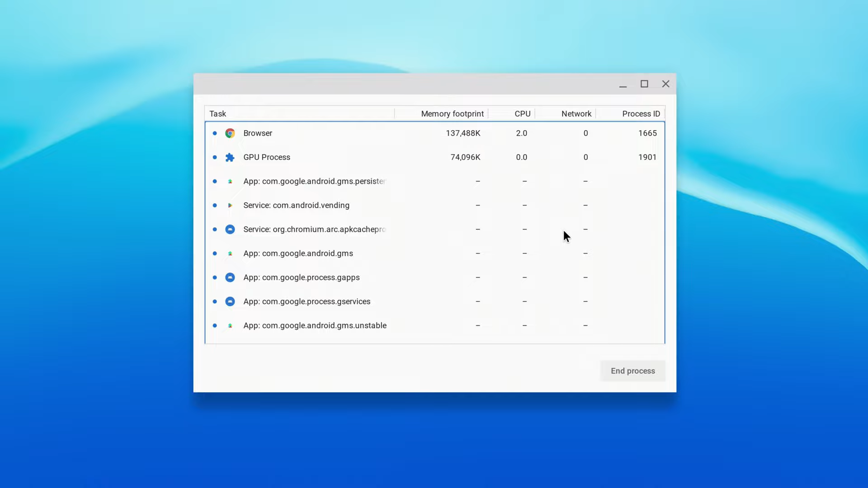Select the indicator dot beside GPU Process
Screen dimensions: 868x488
pos(214,157)
